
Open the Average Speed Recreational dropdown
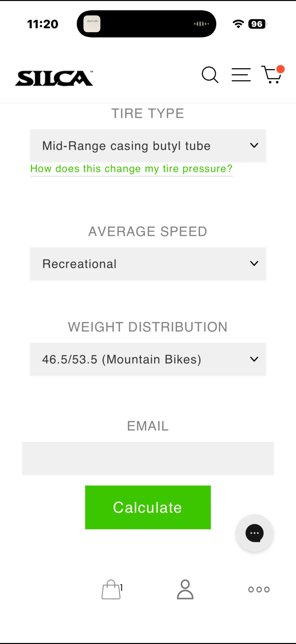coord(148,264)
